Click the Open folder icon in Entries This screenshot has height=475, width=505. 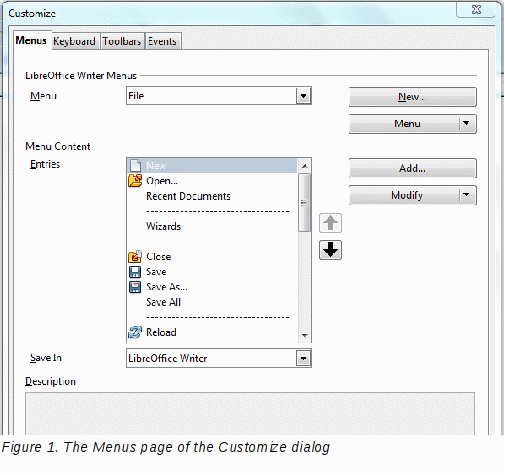(x=135, y=181)
